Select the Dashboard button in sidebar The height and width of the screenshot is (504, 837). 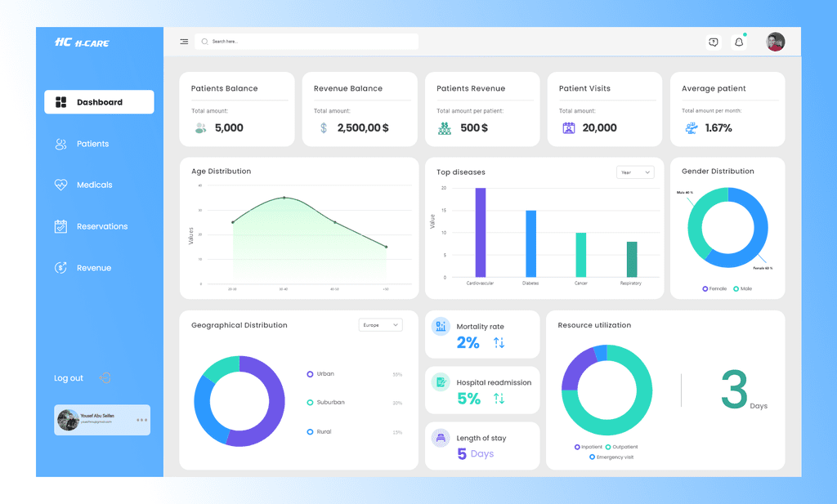pos(99,102)
